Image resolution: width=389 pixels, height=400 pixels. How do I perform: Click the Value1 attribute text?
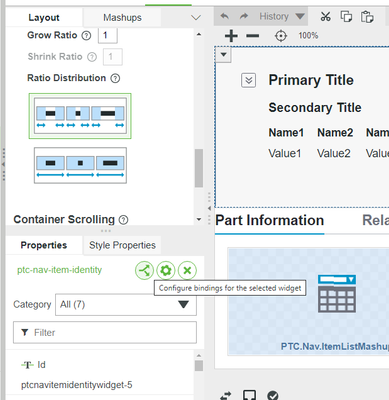click(285, 153)
